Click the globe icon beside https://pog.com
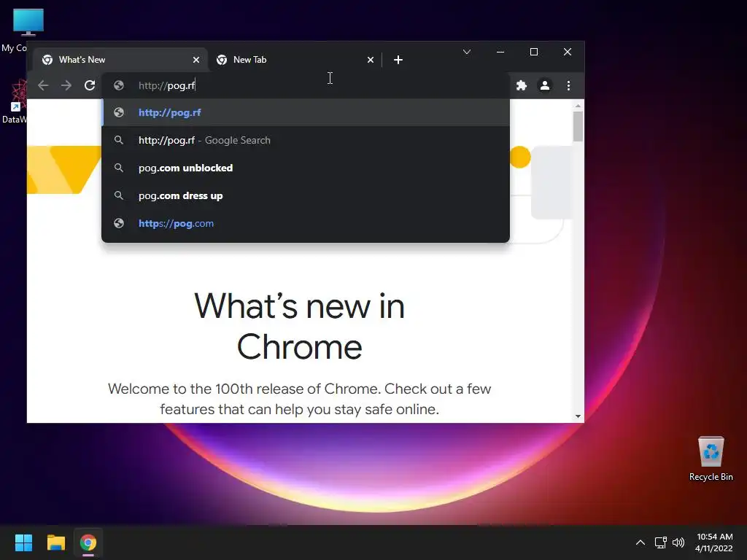 tap(119, 223)
